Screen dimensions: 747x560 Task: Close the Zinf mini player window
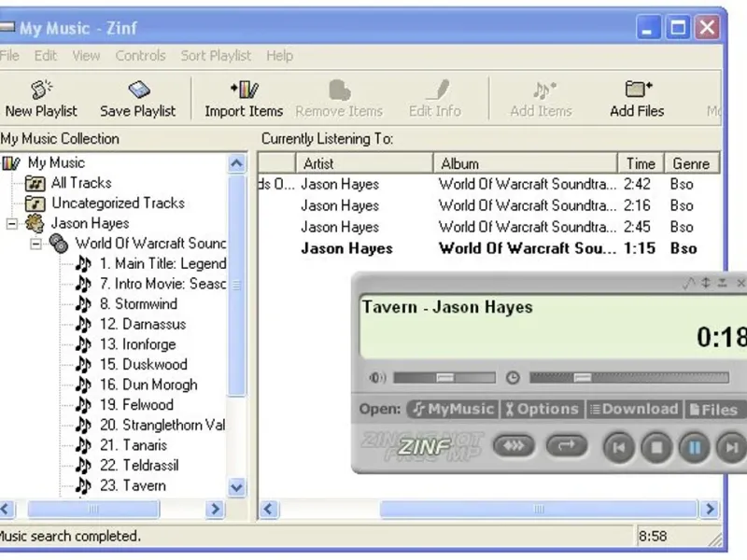[x=740, y=284]
